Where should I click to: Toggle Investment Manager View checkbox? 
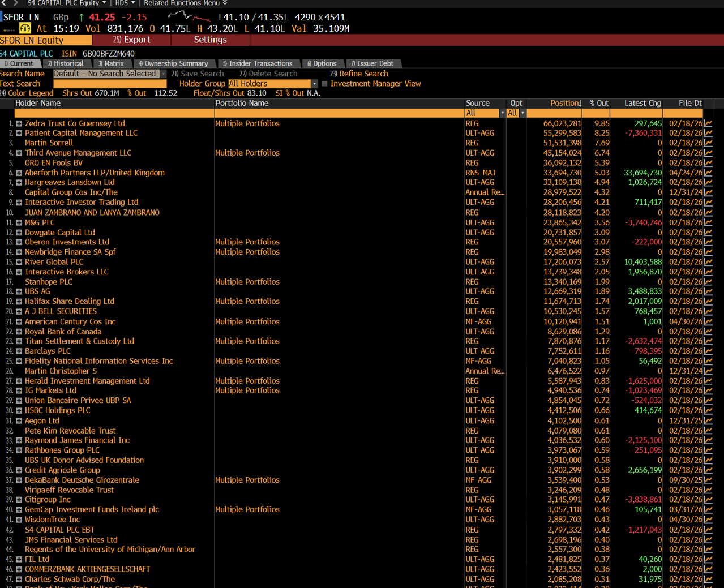pos(324,84)
